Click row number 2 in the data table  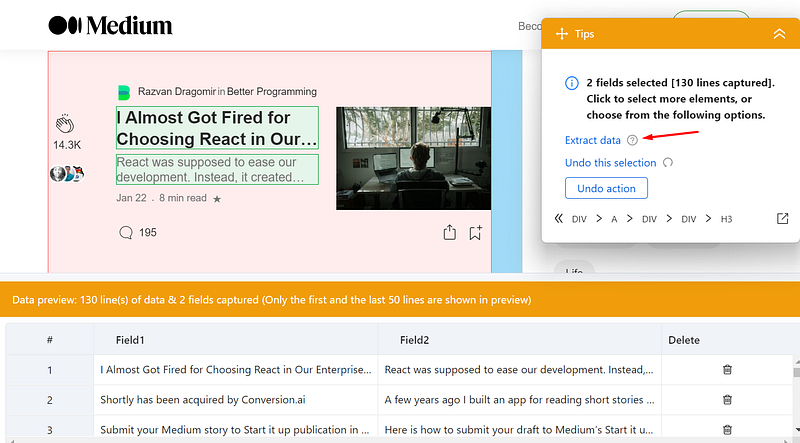49,400
